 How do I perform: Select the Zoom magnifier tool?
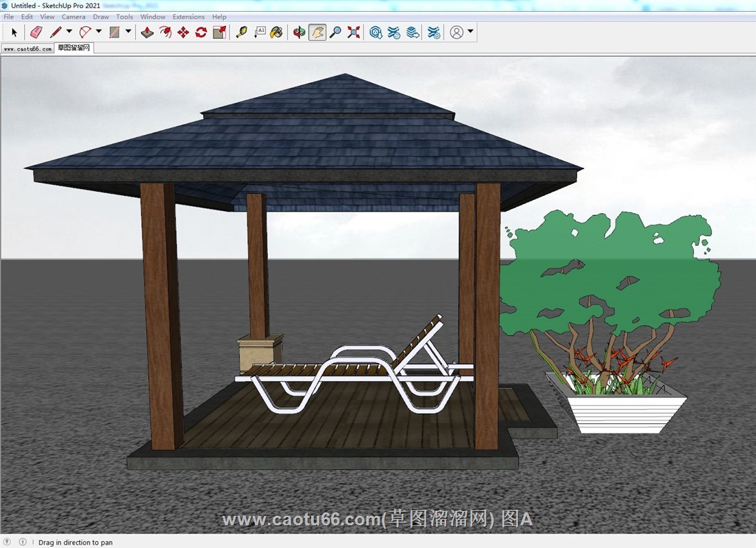(335, 32)
